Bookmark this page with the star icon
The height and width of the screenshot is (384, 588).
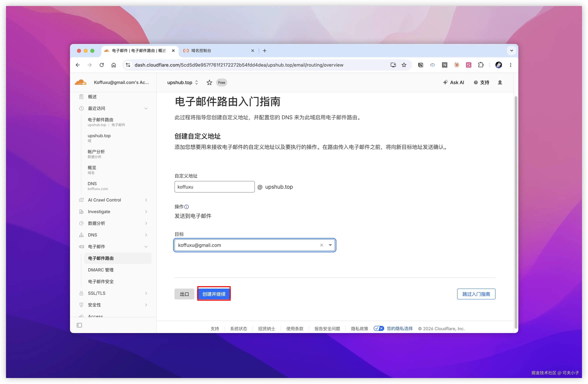(x=404, y=65)
